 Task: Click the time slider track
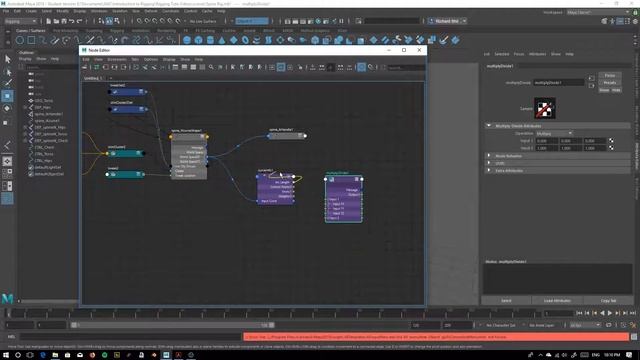pyautogui.click(x=273, y=313)
